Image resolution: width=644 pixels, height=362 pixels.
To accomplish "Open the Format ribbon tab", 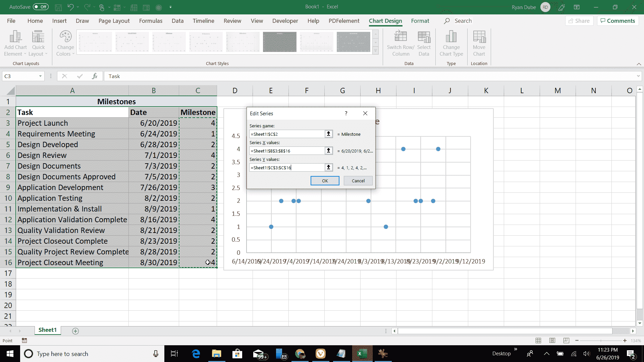I will (x=420, y=21).
